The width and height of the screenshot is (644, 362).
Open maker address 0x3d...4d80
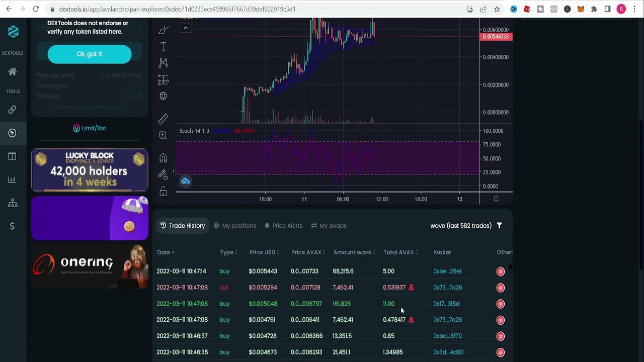click(448, 352)
